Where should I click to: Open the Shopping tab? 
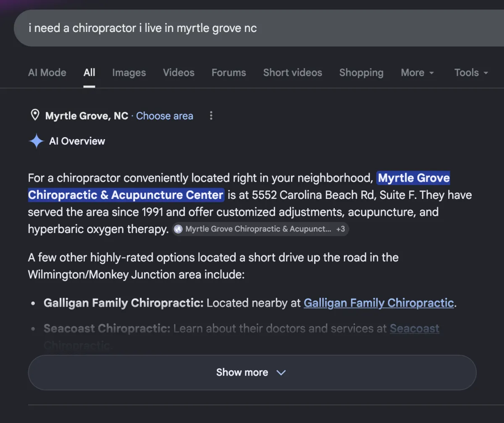361,73
